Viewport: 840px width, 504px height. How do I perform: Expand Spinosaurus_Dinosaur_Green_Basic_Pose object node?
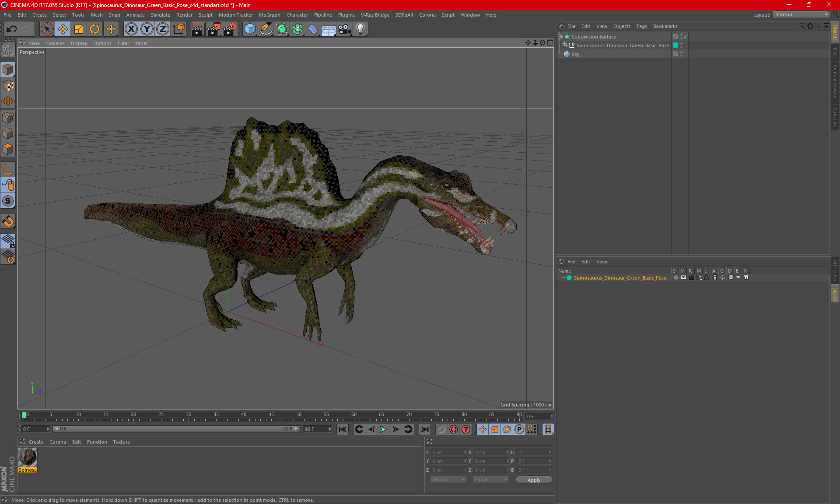coord(565,45)
